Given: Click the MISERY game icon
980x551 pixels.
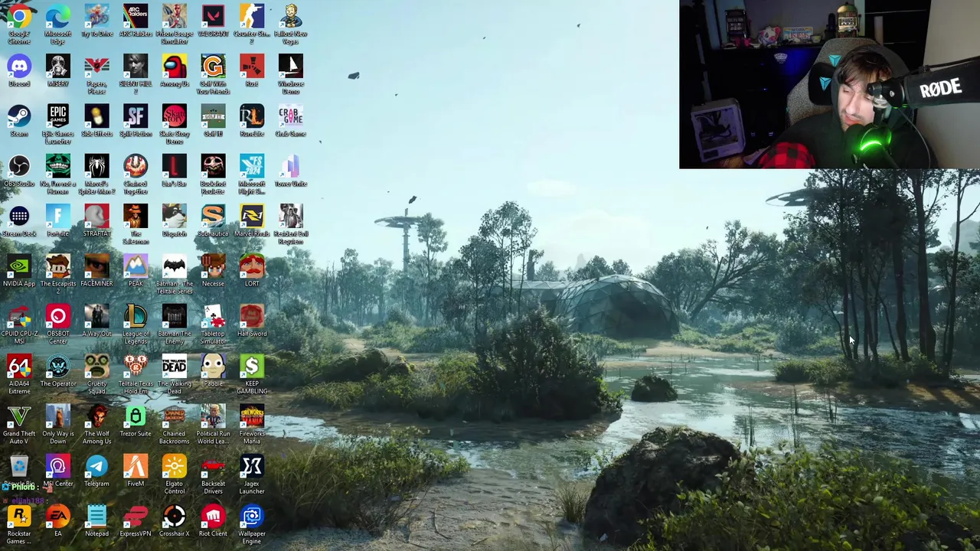Looking at the screenshot, I should [58, 70].
